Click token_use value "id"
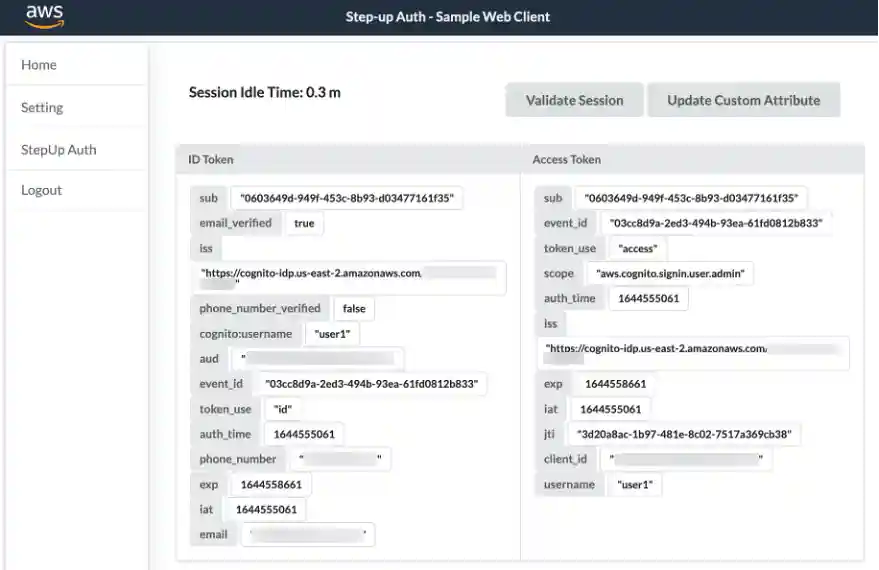Image resolution: width=879 pixels, height=570 pixels. 283,409
